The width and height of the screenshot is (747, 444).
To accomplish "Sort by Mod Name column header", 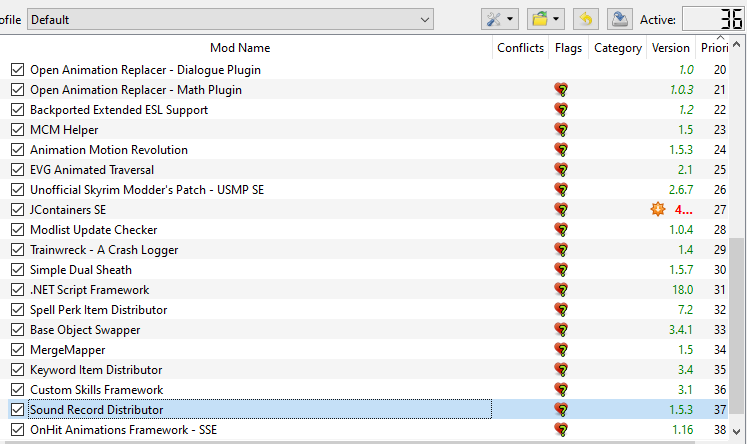I will click(240, 48).
